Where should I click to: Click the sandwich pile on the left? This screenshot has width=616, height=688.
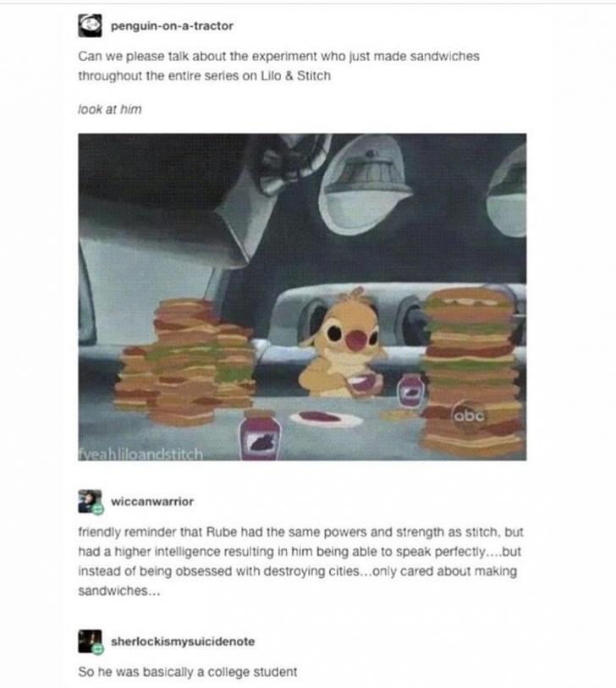coord(185,362)
